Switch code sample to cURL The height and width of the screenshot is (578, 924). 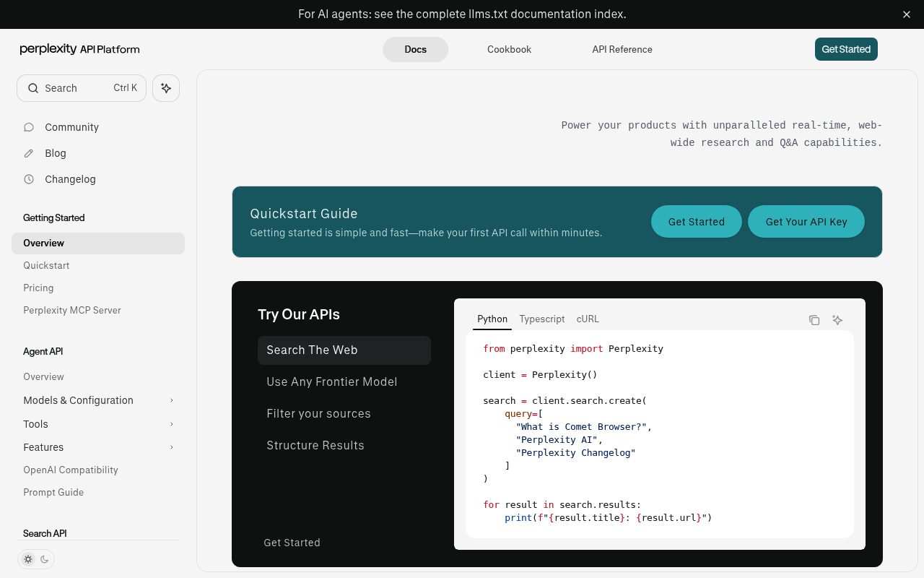pyautogui.click(x=588, y=319)
